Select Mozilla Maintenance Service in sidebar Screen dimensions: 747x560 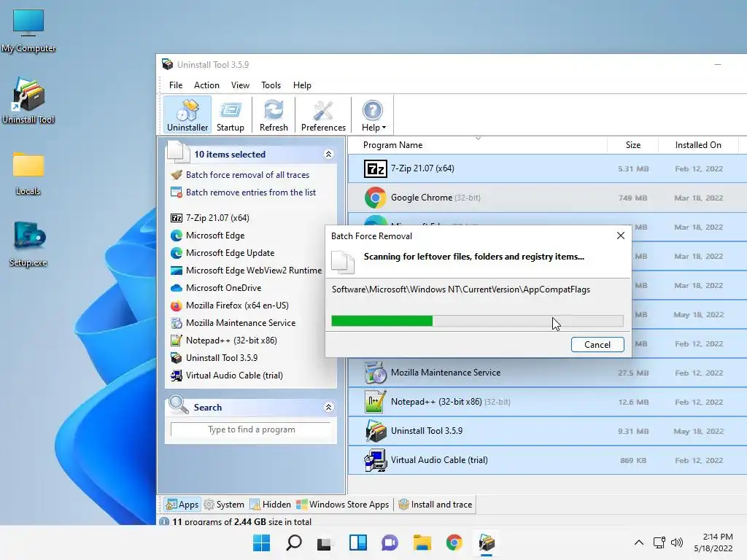233,323
